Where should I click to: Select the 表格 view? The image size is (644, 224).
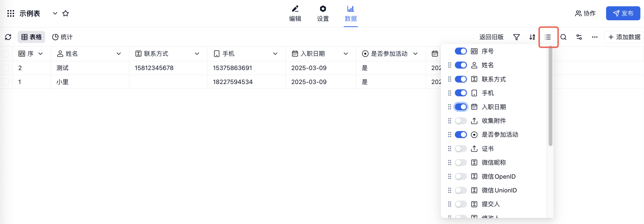[32, 37]
